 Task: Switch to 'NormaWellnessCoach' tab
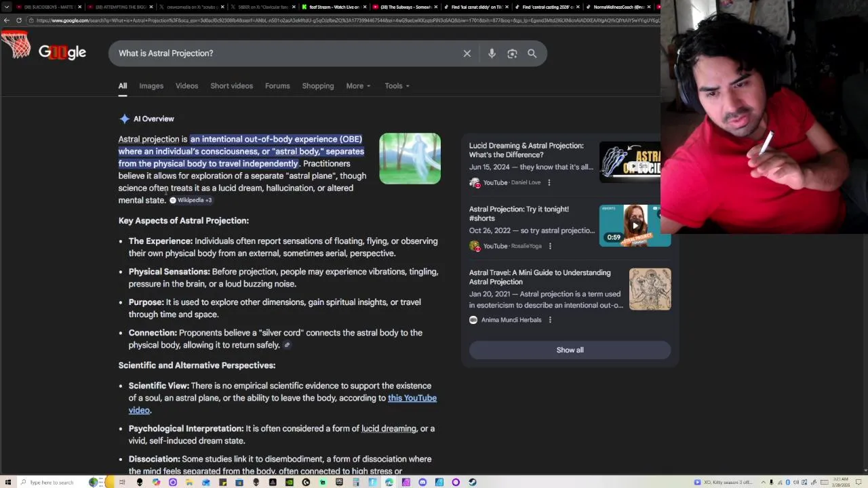(x=617, y=7)
